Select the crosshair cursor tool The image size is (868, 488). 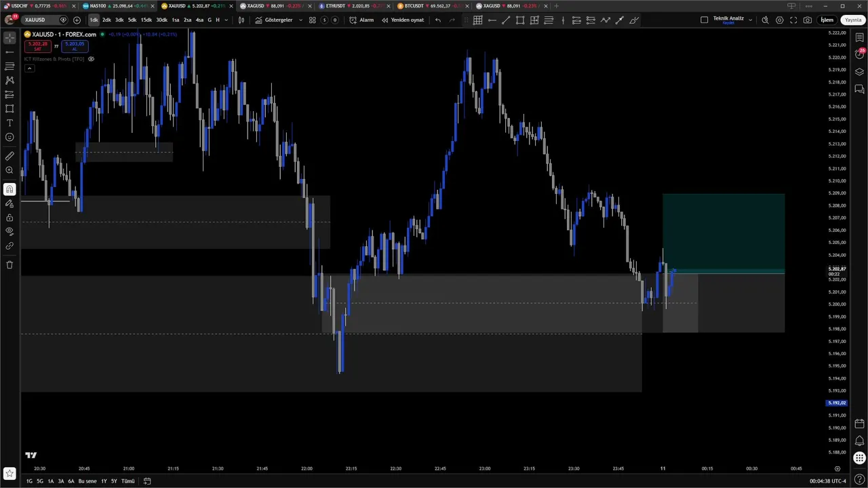[x=9, y=38]
